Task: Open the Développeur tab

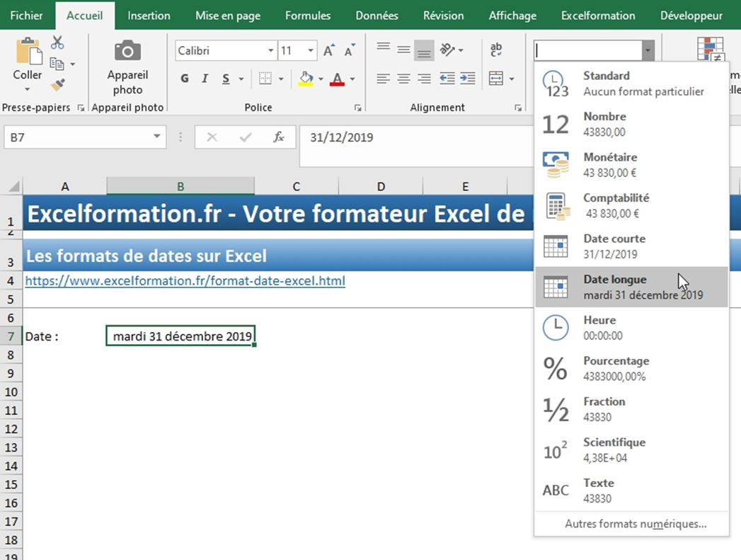Action: click(x=691, y=16)
